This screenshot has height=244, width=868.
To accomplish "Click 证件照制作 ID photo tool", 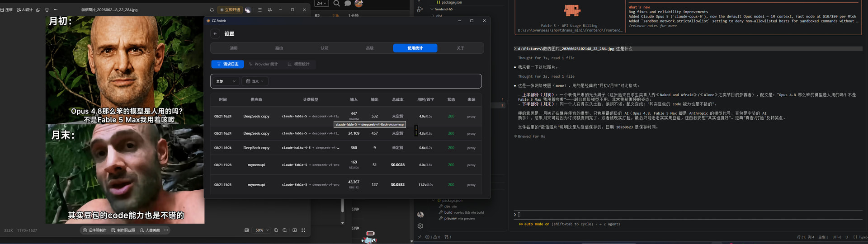I will [x=94, y=230].
